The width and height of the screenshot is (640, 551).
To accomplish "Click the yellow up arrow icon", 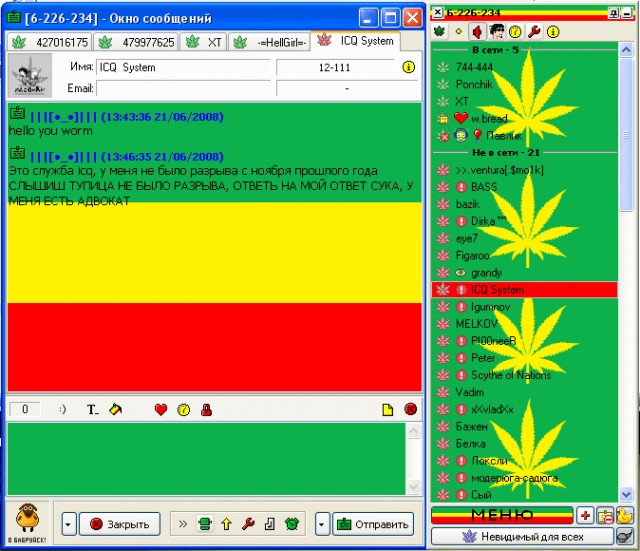I will (x=227, y=524).
